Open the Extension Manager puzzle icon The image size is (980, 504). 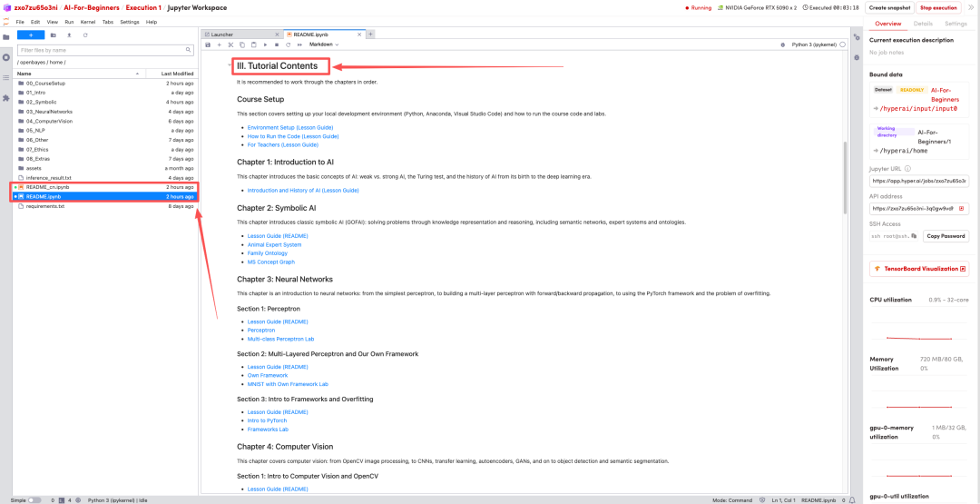pyautogui.click(x=6, y=98)
